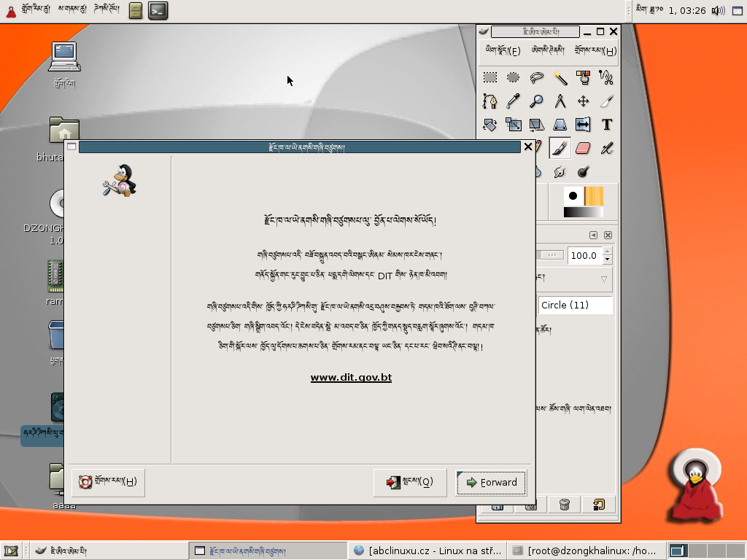
Task: Open the GIMP toolbox File(F) menu
Action: [503, 50]
